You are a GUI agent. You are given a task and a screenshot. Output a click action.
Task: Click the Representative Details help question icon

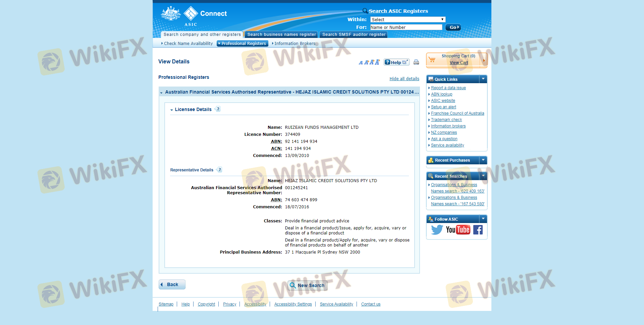click(x=220, y=170)
